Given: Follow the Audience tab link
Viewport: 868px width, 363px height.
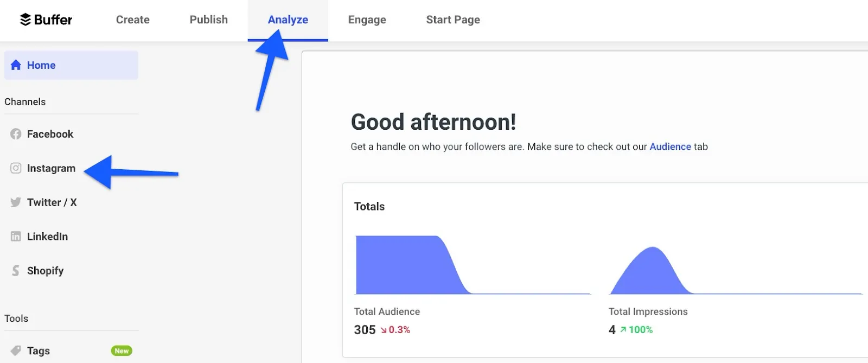Looking at the screenshot, I should point(671,147).
